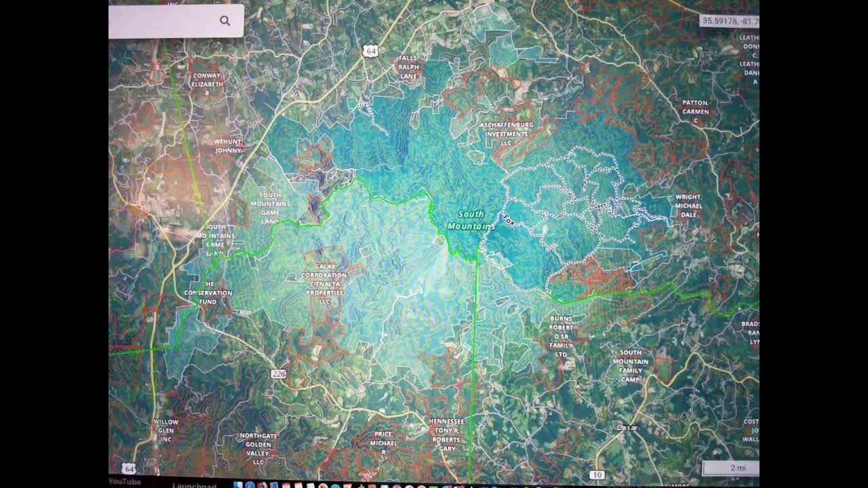This screenshot has width=868, height=488.
Task: Click US 64 shield below WILLOW GLEN INC
Action: click(129, 468)
